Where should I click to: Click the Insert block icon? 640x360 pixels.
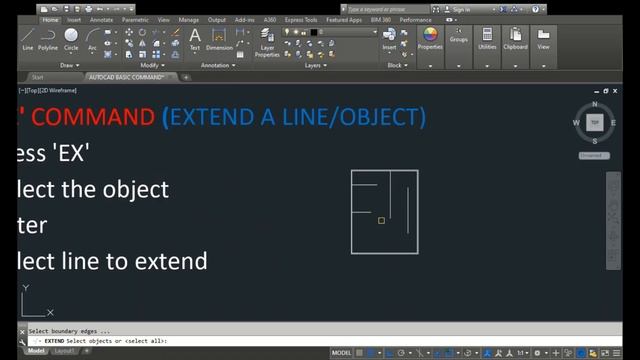pyautogui.click(x=389, y=39)
